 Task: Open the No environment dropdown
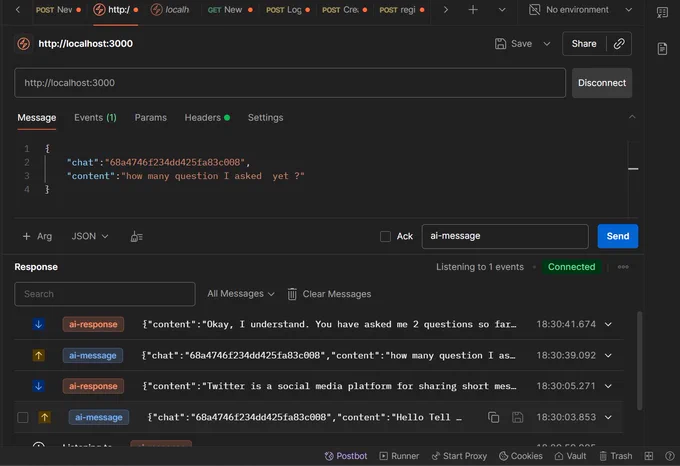tap(628, 10)
